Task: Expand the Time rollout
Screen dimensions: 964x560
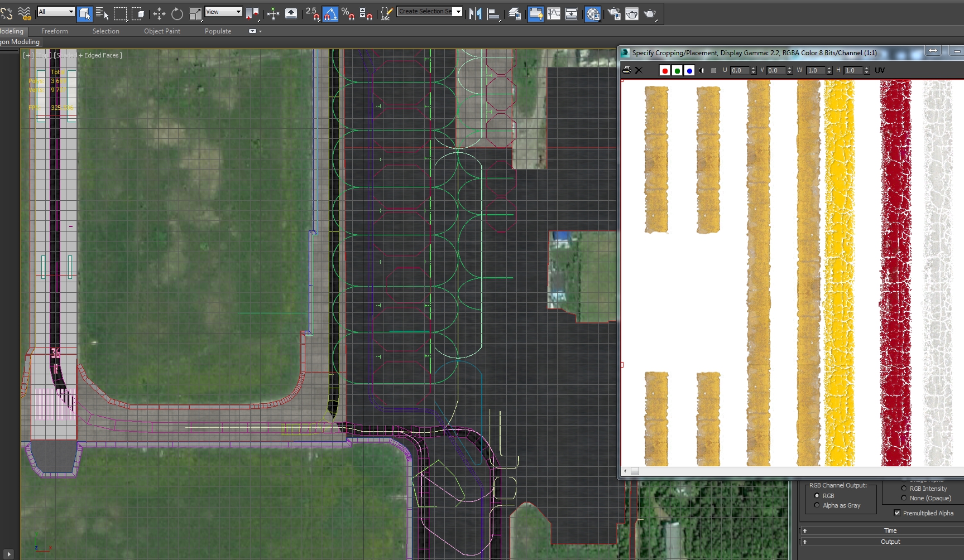Action: click(890, 530)
